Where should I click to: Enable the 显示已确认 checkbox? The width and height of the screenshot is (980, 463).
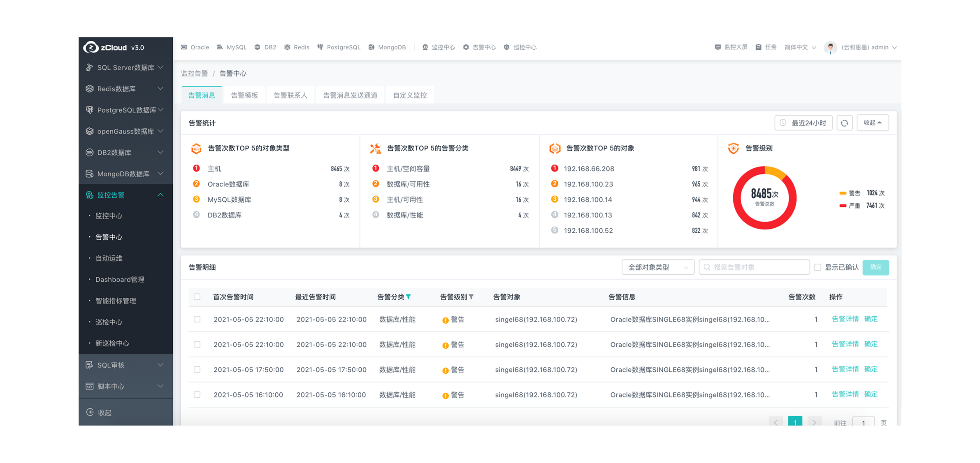pyautogui.click(x=817, y=267)
